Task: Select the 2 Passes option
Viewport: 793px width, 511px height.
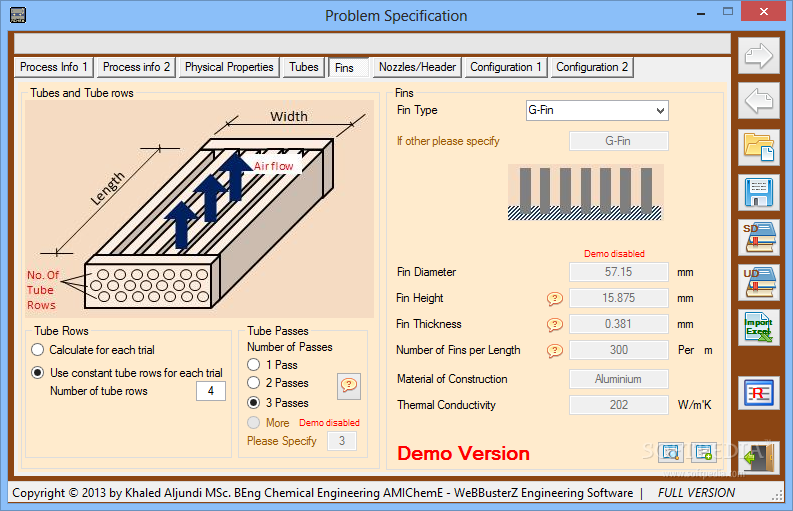Action: (253, 383)
